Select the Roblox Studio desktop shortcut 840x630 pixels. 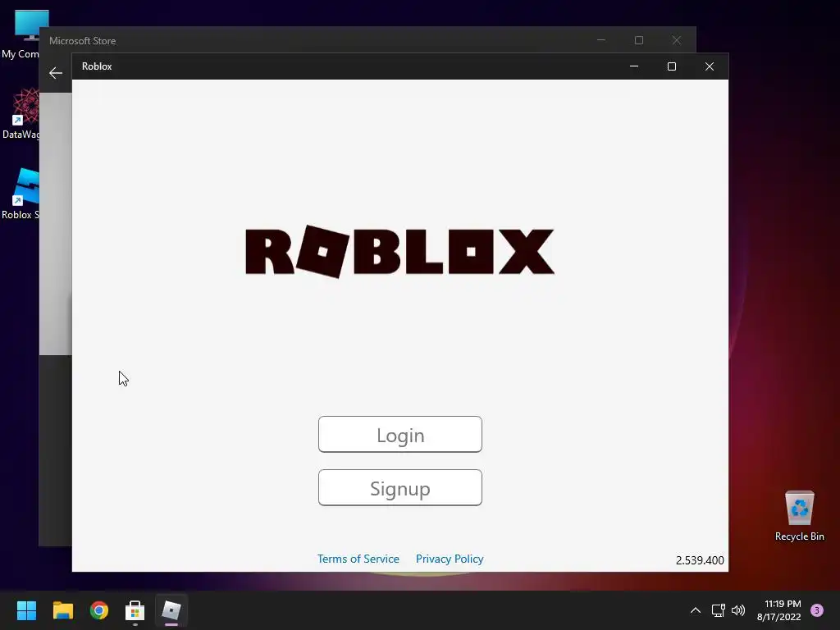coord(21,194)
